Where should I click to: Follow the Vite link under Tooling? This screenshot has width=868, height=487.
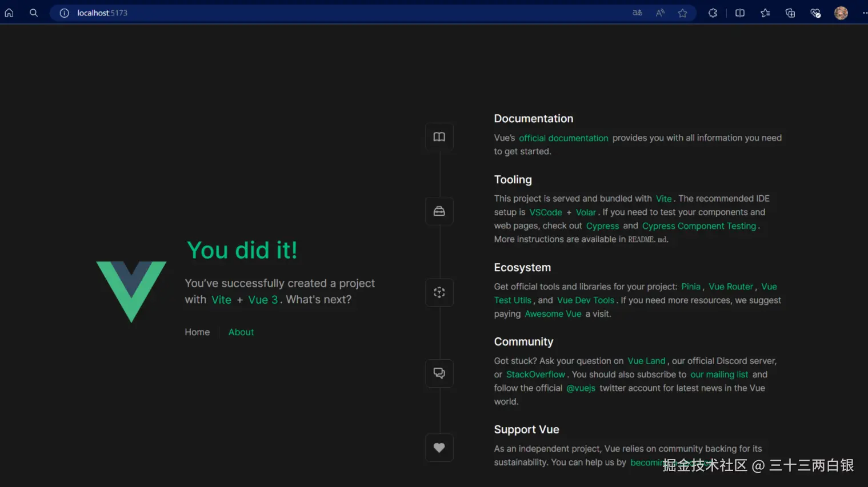click(663, 199)
